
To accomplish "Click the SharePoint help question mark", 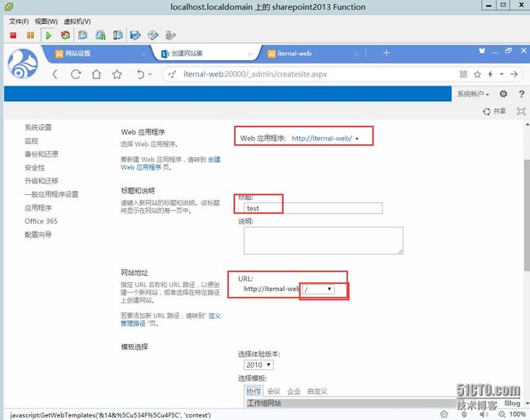I will [522, 94].
